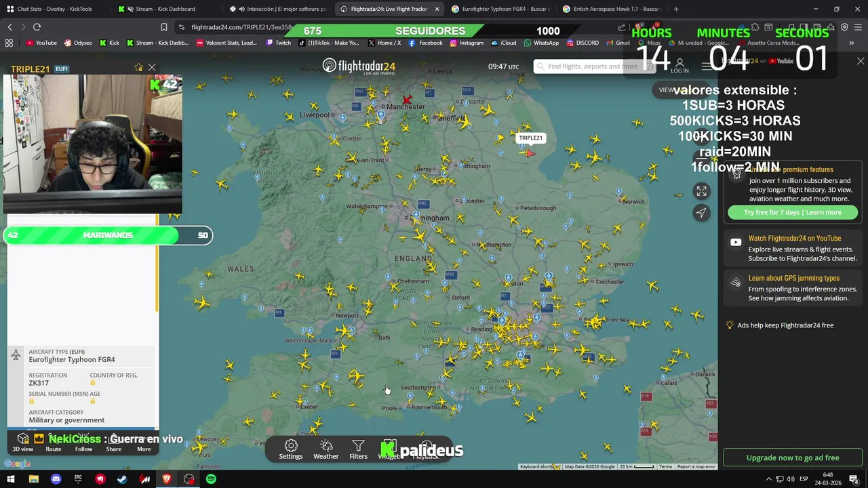Open the YouTube bookmark
This screenshot has width=868, height=488.
[x=41, y=43]
